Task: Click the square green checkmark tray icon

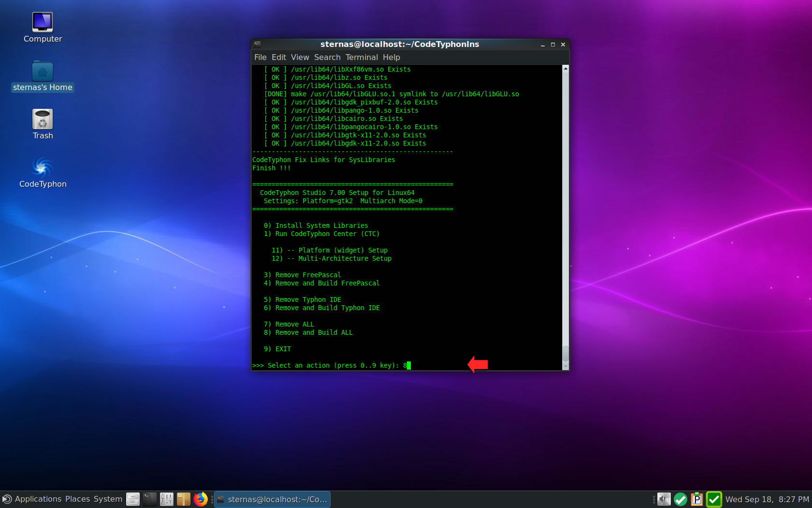Action: [714, 499]
